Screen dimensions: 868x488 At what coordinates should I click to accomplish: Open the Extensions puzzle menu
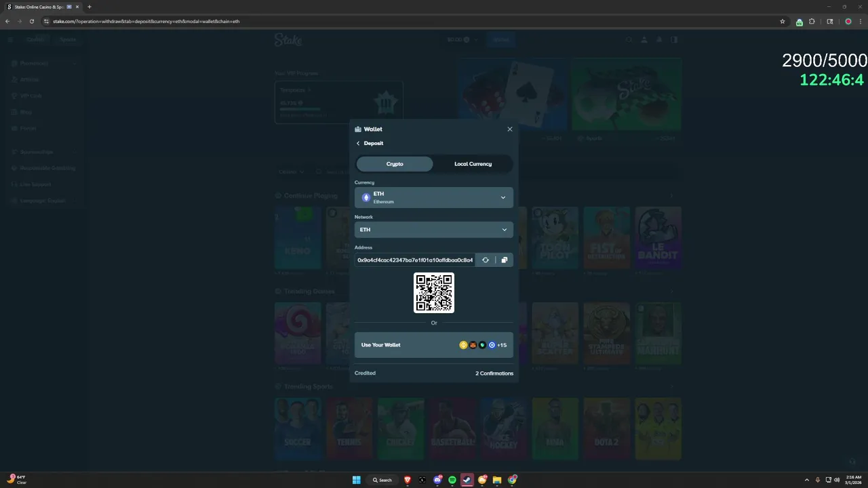pos(812,21)
